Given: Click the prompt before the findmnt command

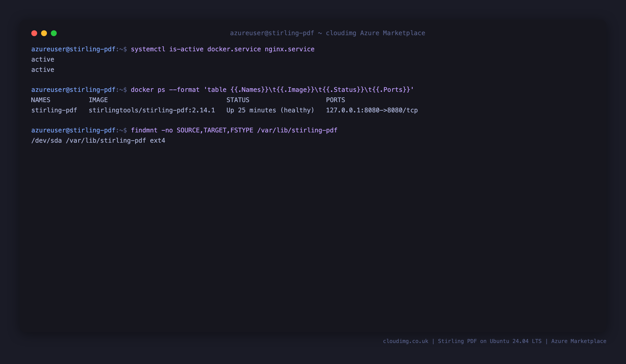Looking at the screenshot, I should pyautogui.click(x=79, y=130).
